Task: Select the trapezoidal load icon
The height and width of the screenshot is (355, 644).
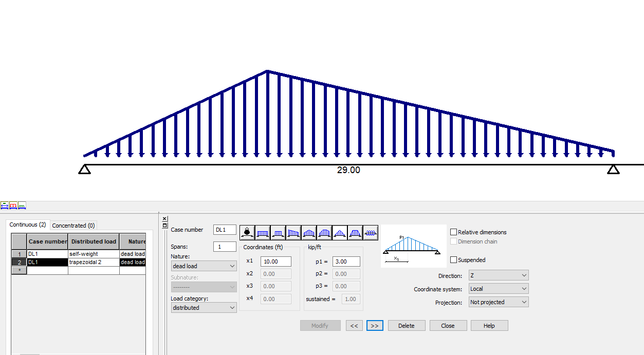Action: [293, 232]
